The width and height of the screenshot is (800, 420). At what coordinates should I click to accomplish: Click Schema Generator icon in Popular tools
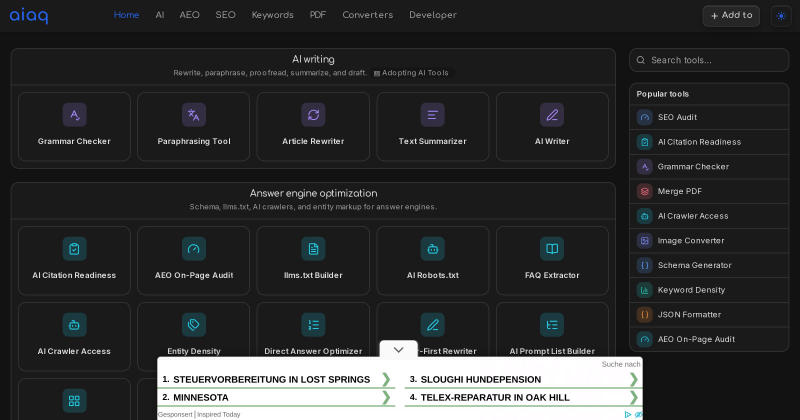click(644, 265)
